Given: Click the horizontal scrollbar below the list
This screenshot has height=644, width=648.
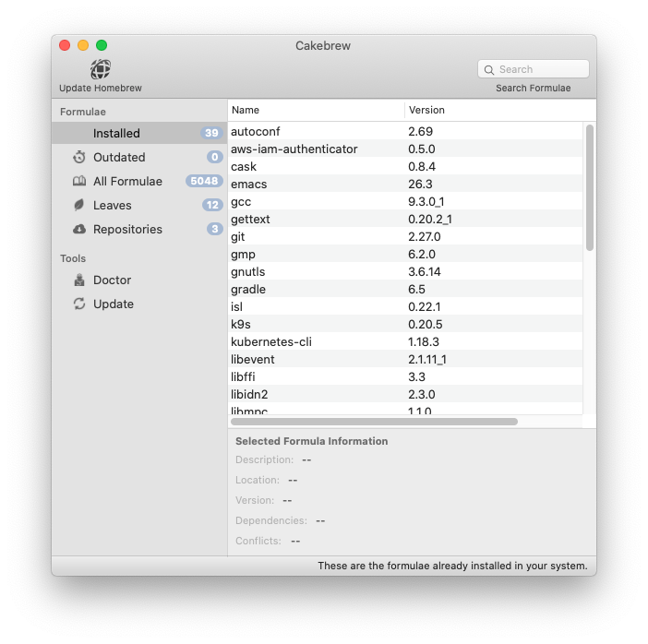Looking at the screenshot, I should pyautogui.click(x=374, y=422).
